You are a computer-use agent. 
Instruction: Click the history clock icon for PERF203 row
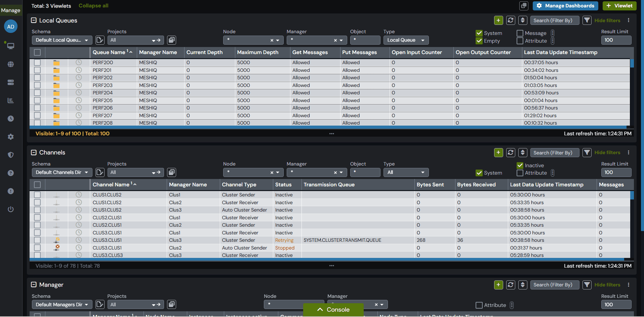tap(79, 85)
